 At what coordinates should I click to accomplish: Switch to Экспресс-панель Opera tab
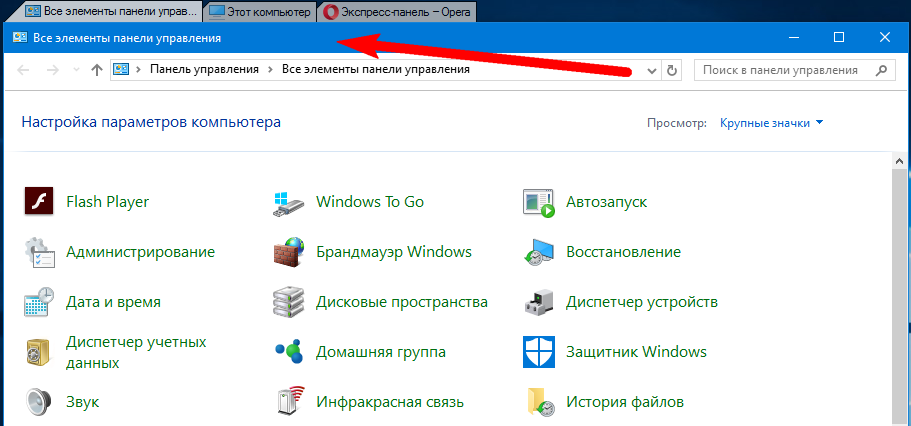click(397, 12)
